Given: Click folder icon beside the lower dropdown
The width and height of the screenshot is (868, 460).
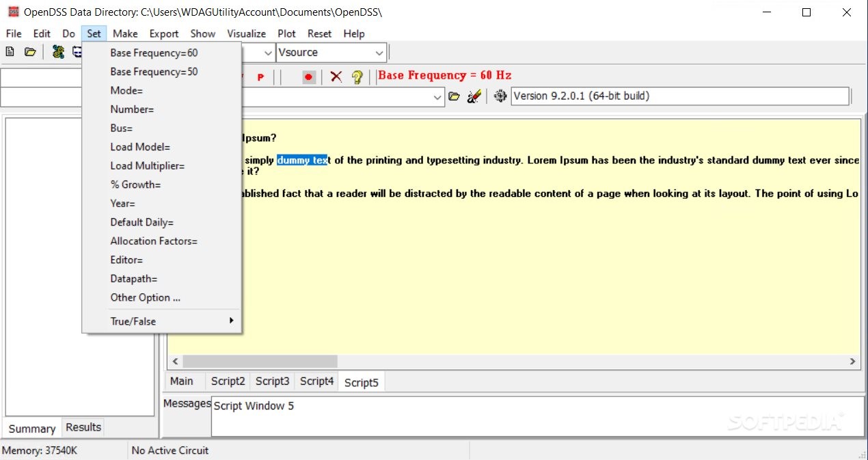Looking at the screenshot, I should (x=454, y=97).
